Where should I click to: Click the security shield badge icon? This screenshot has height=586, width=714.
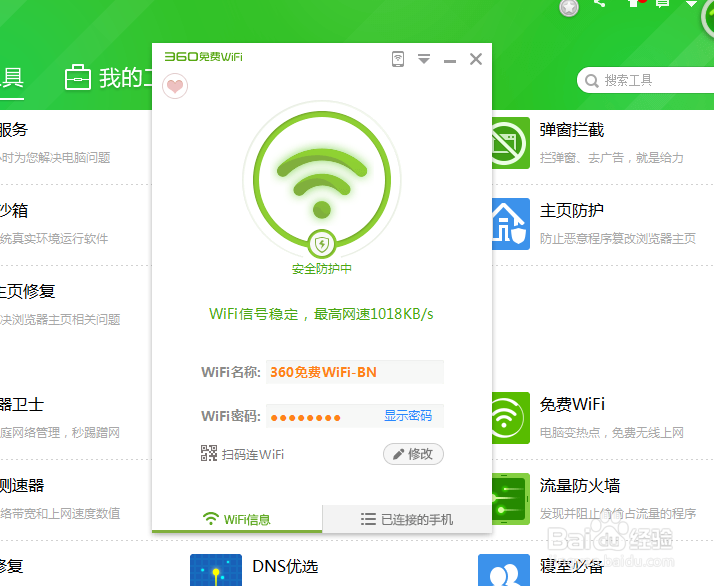point(322,245)
